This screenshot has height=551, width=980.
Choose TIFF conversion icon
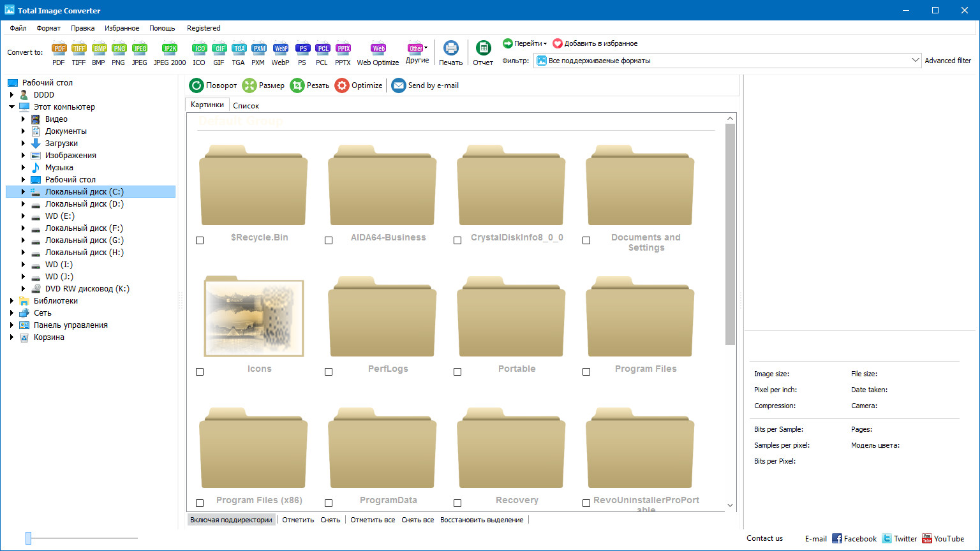pyautogui.click(x=78, y=49)
